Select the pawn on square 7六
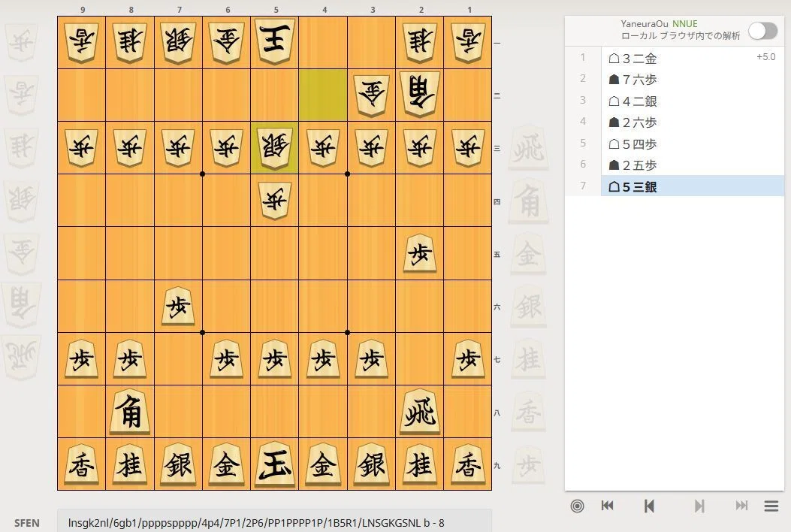 (x=179, y=307)
